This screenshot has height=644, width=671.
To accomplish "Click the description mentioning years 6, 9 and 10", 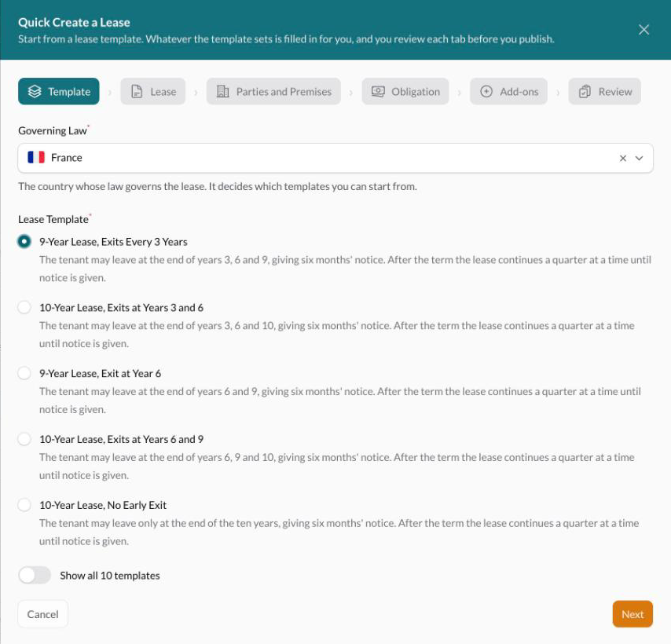I will point(337,466).
